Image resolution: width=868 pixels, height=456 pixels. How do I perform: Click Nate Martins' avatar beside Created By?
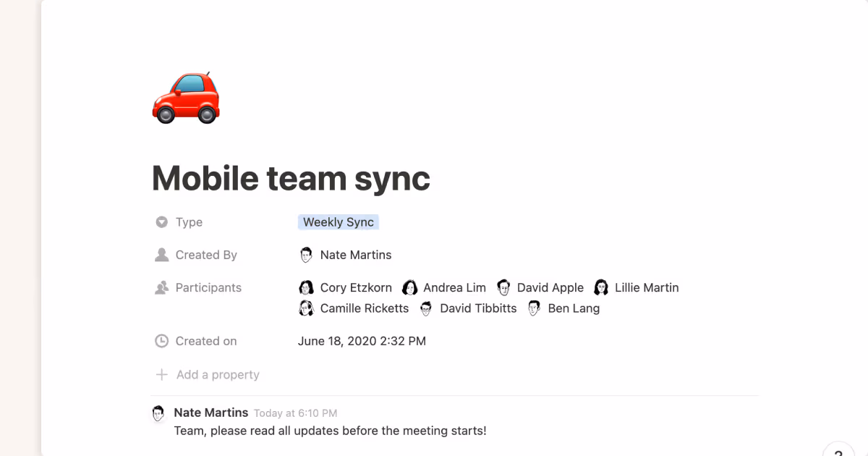307,254
